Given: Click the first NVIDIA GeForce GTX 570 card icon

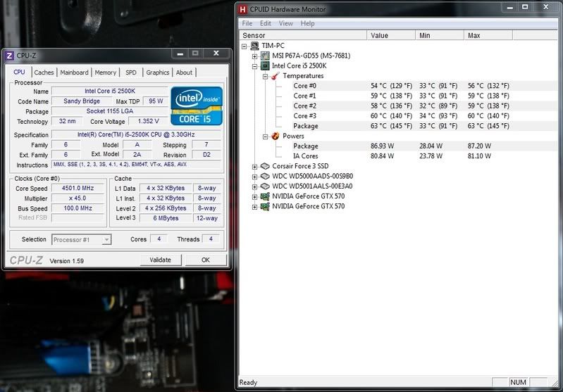Looking at the screenshot, I should (265, 196).
